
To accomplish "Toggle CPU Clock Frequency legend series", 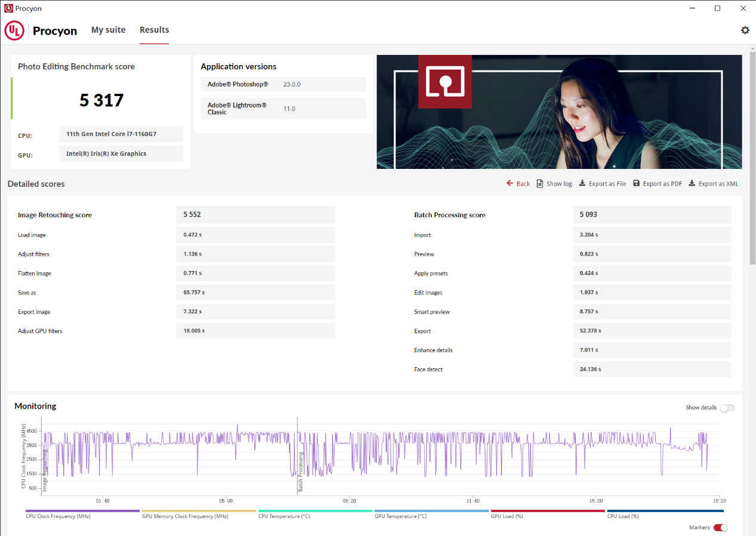I will (x=82, y=513).
